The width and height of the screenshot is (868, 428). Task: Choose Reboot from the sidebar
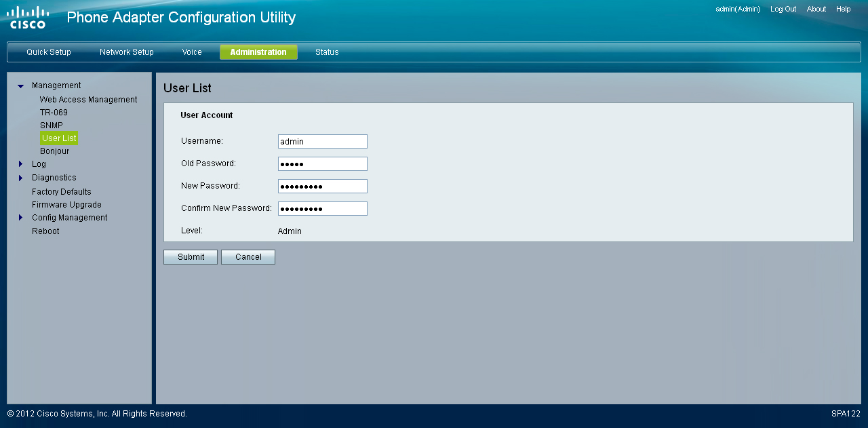click(x=45, y=231)
